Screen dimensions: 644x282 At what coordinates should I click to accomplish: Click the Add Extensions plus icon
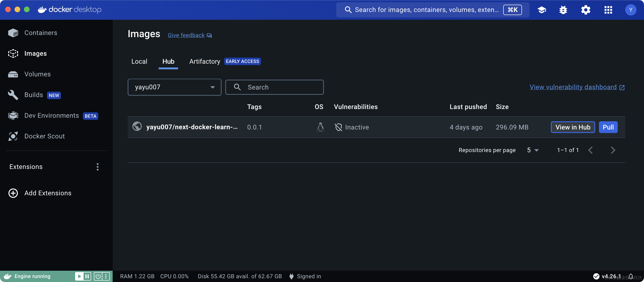click(13, 193)
